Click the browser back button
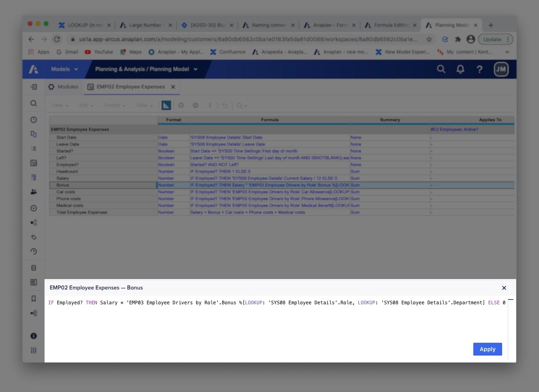 pyautogui.click(x=31, y=39)
